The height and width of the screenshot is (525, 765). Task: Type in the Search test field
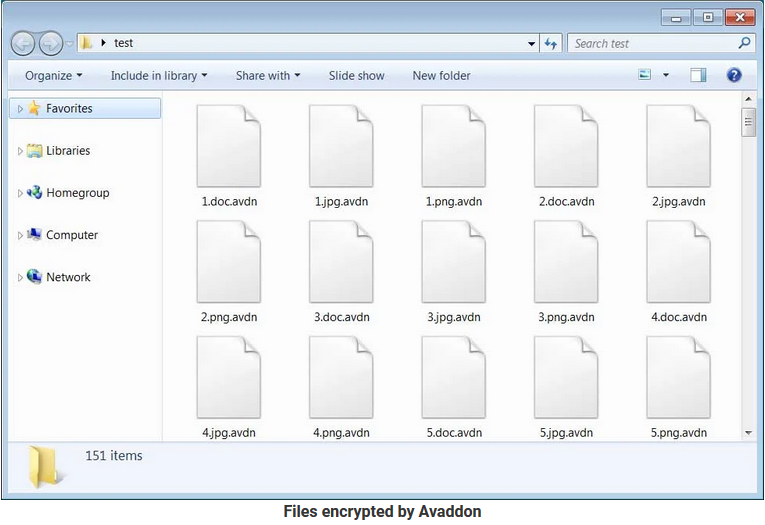(x=652, y=44)
